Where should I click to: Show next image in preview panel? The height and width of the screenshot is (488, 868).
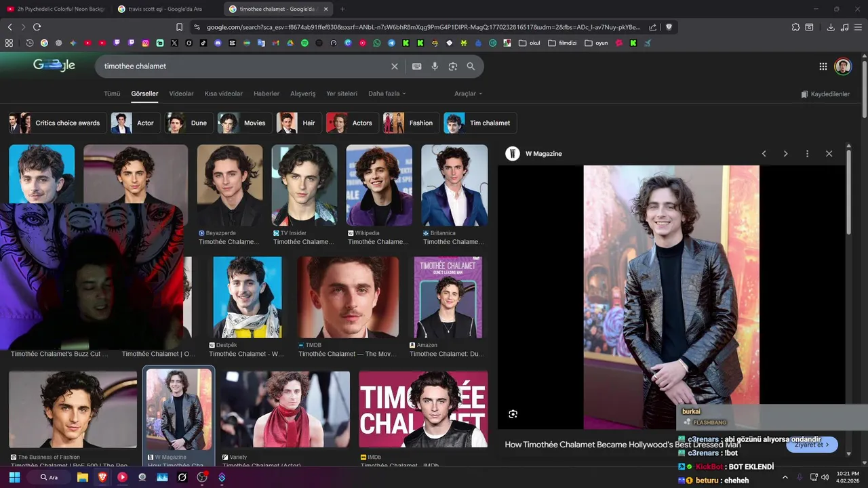click(786, 154)
